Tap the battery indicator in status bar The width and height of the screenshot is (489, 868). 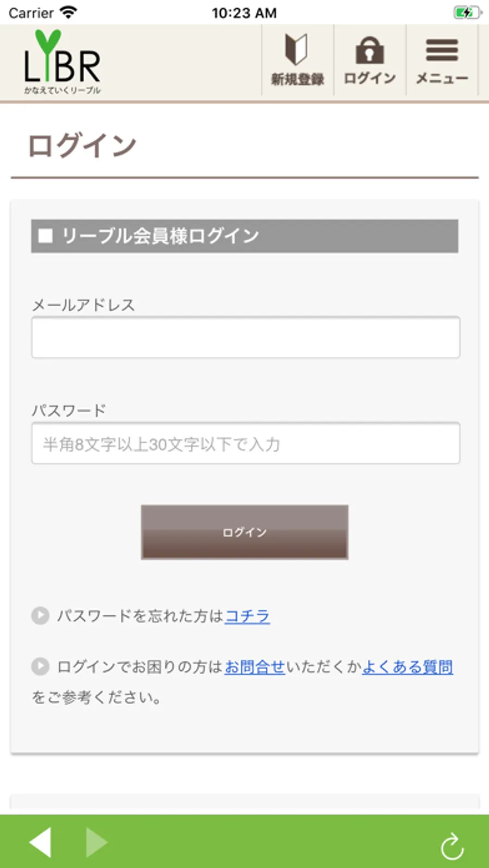click(x=467, y=12)
